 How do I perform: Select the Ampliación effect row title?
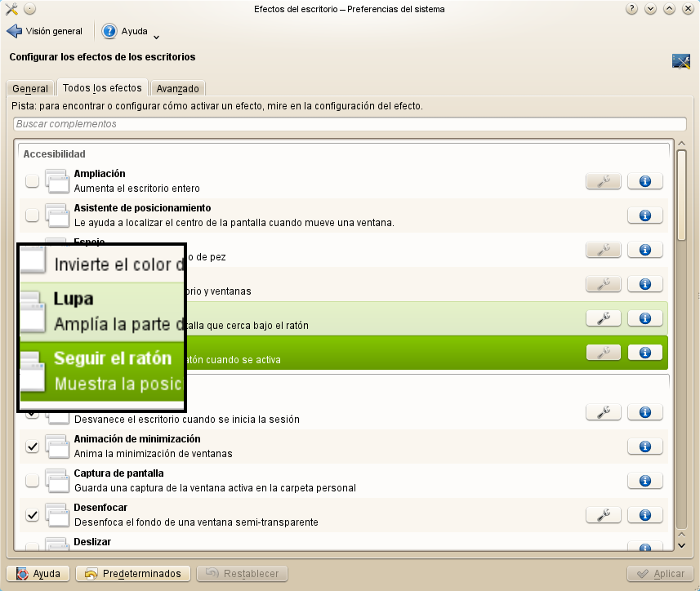[100, 174]
